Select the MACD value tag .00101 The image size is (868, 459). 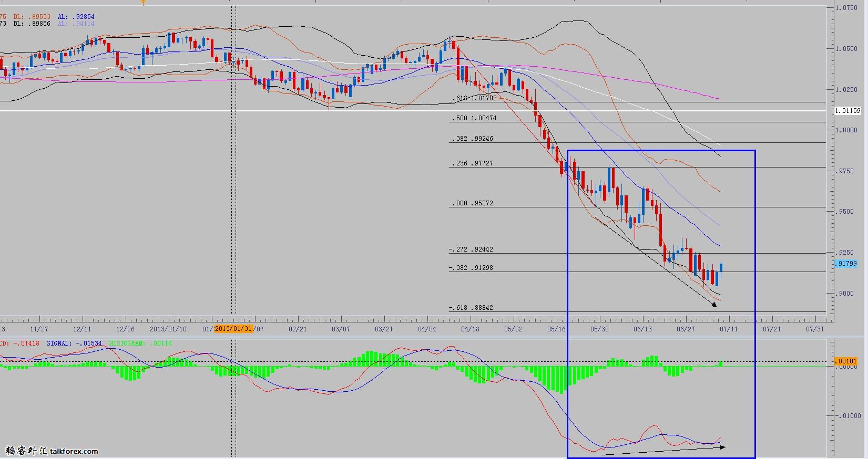tap(846, 361)
